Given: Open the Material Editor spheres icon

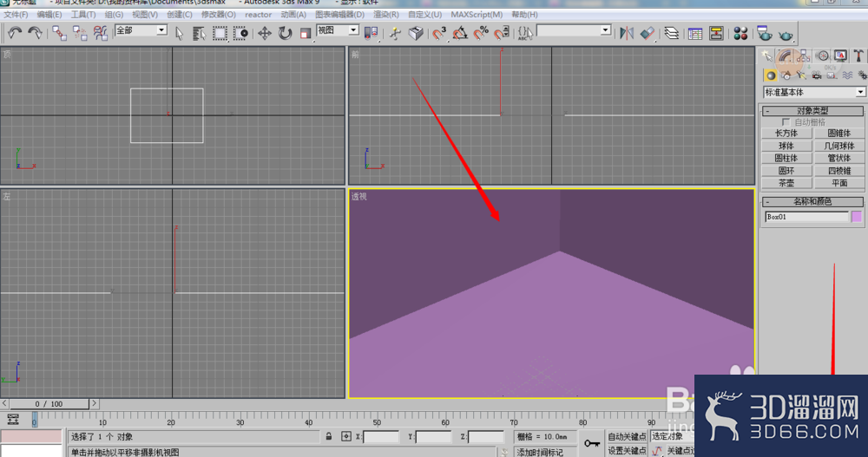Looking at the screenshot, I should tap(740, 33).
